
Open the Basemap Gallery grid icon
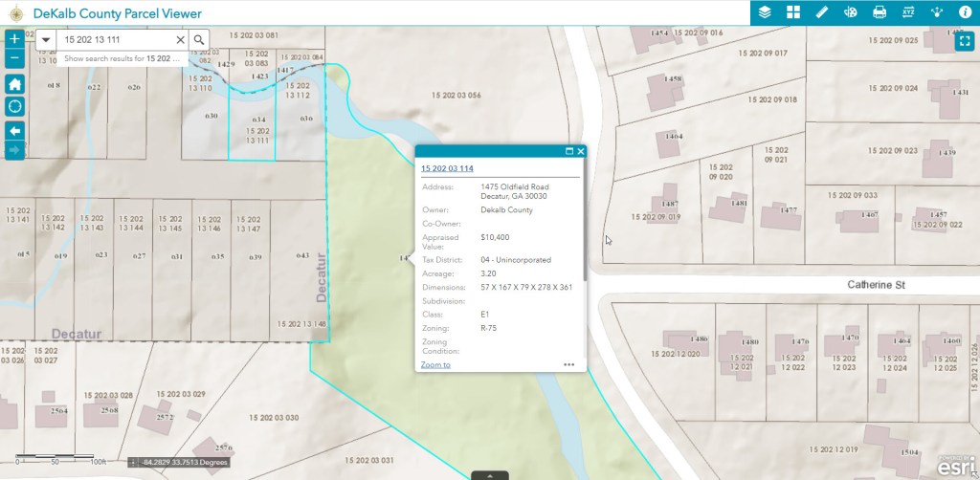point(793,12)
